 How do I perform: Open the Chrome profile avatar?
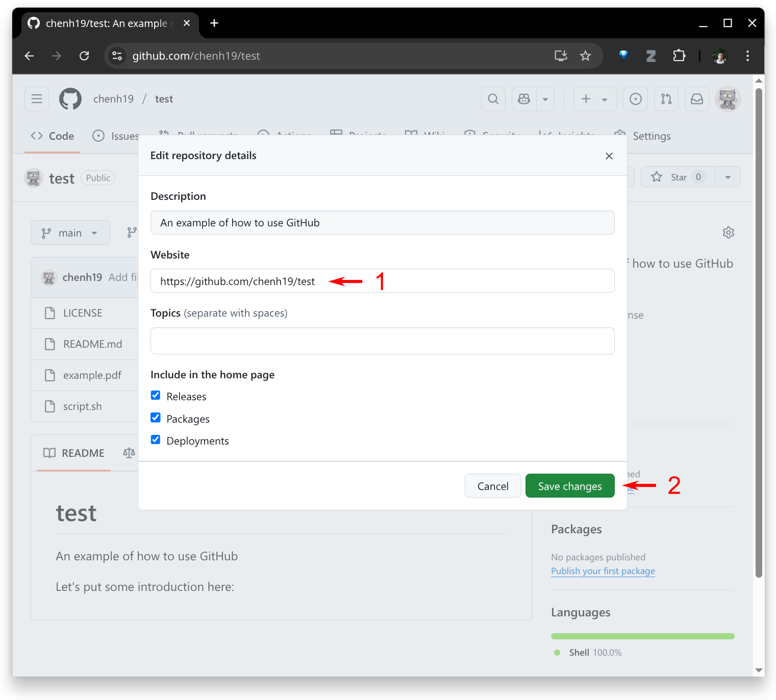[720, 56]
